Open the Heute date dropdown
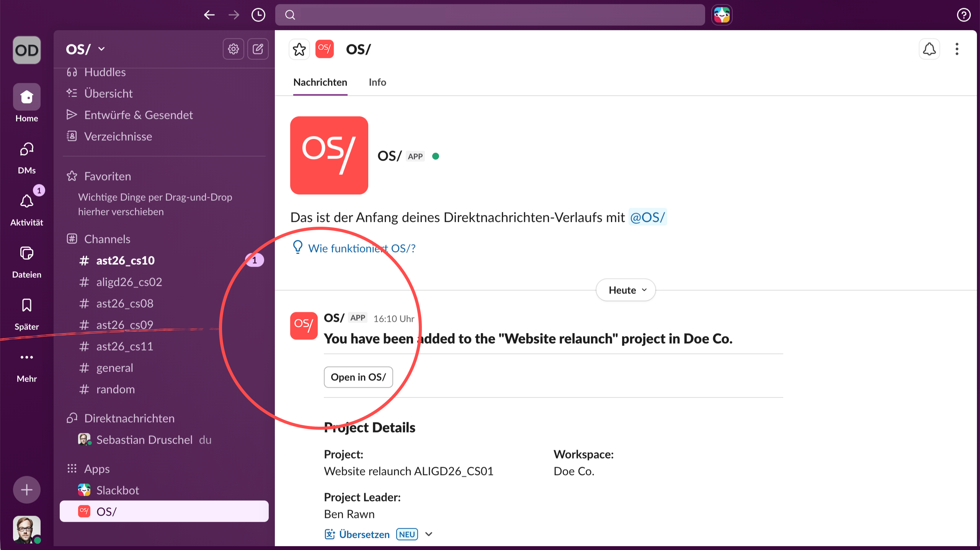 tap(626, 290)
